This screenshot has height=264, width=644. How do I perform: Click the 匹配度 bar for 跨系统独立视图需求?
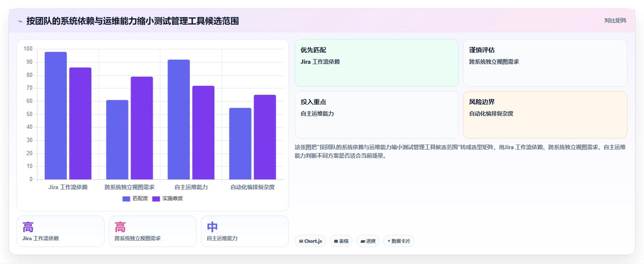tap(117, 139)
